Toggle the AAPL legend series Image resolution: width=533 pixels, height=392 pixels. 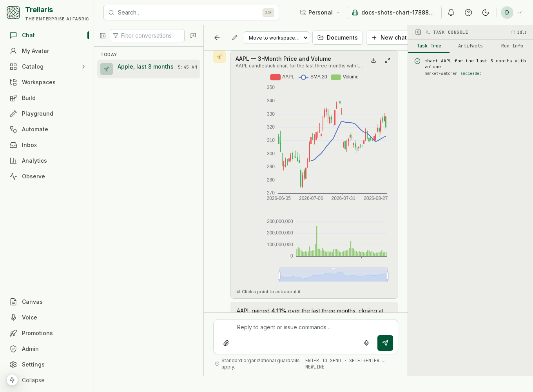click(282, 77)
